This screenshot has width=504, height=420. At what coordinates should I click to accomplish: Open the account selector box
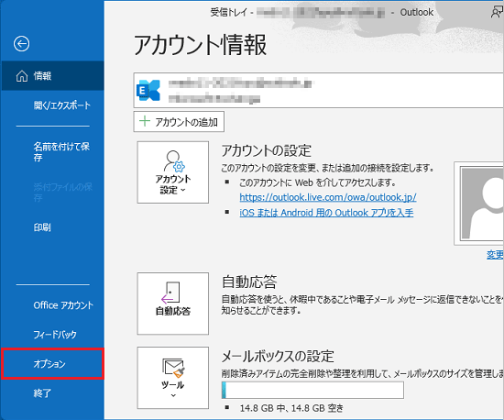318,91
